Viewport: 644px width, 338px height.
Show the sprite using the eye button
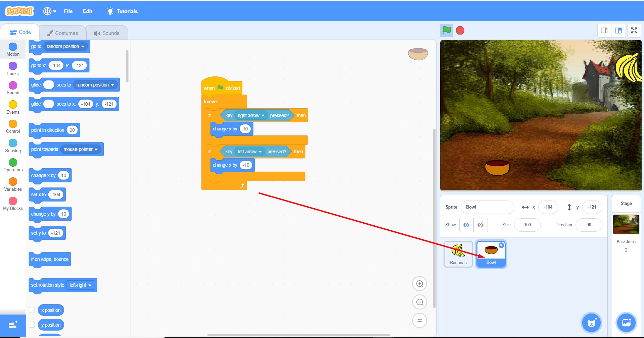tap(466, 225)
